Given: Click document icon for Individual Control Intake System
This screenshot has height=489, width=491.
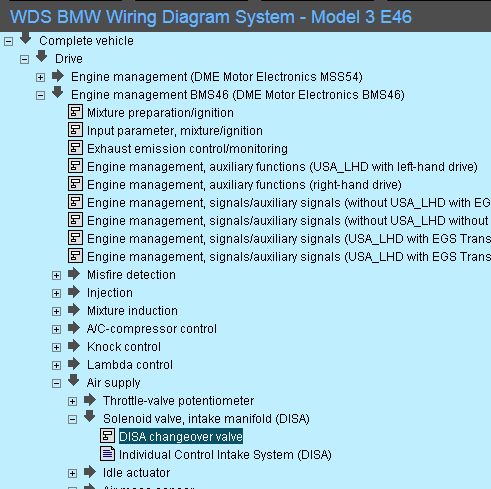Looking at the screenshot, I should (x=107, y=454).
